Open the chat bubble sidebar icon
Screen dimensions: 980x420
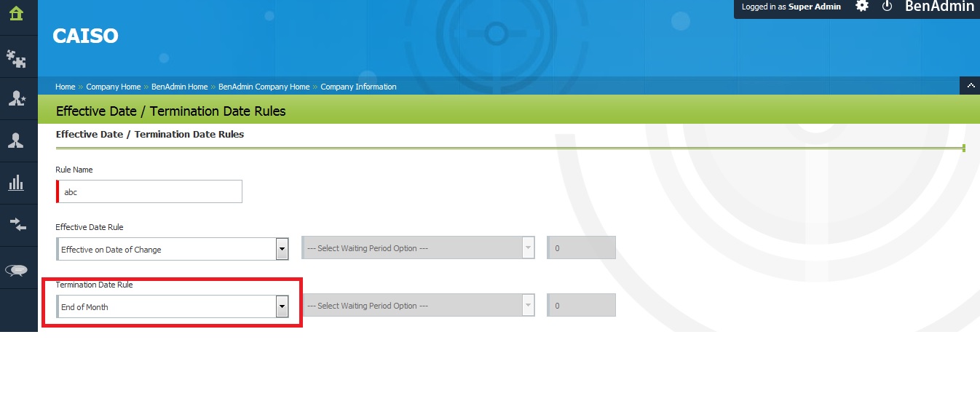click(16, 270)
